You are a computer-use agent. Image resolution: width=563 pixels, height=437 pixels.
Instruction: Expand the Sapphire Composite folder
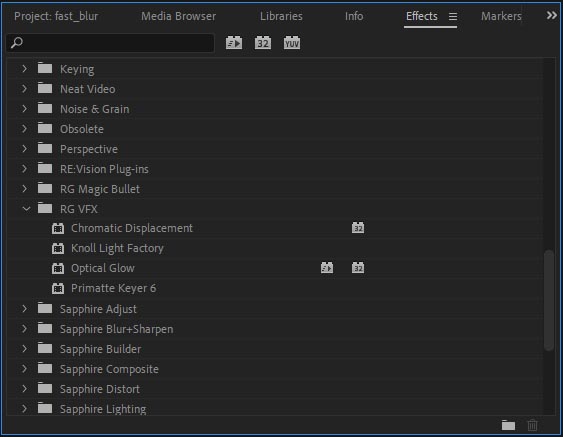(24, 368)
